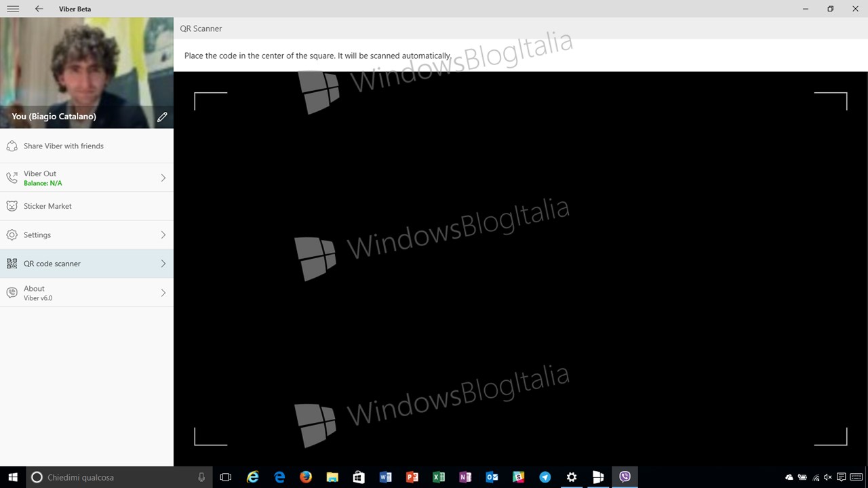The image size is (868, 488).
Task: Open Settings in the sidebar
Action: pyautogui.click(x=87, y=235)
